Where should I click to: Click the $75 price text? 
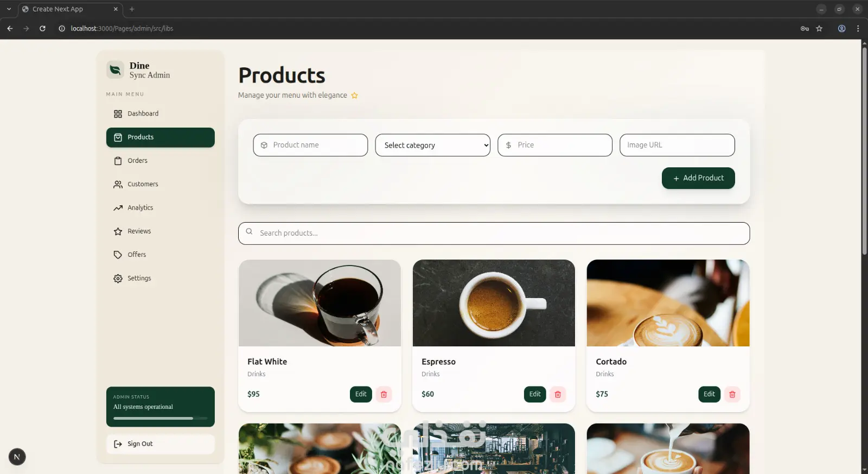(x=602, y=394)
